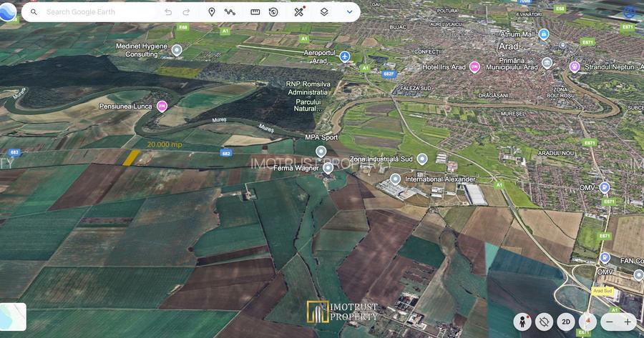Click the ARADUL NOU district label
644x338 pixels.
556,153
